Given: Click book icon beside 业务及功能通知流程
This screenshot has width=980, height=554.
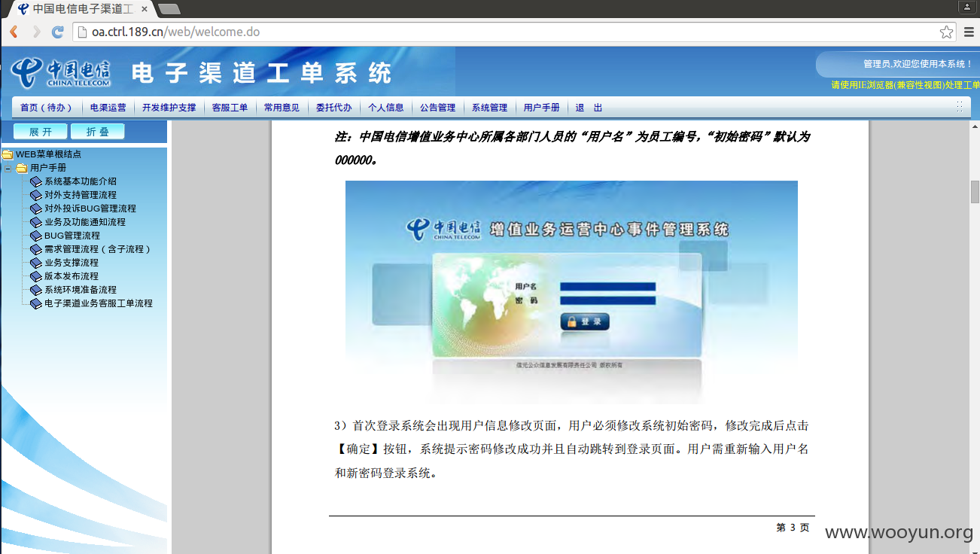Looking at the screenshot, I should (x=36, y=222).
